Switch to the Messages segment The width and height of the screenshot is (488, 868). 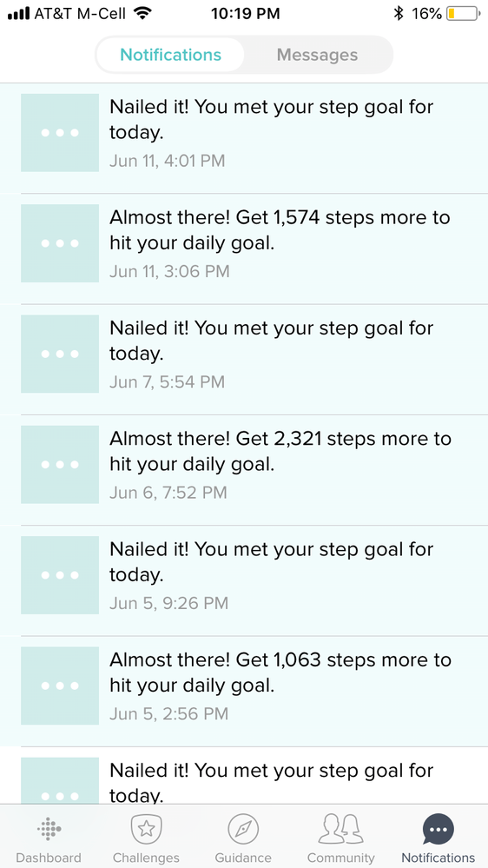pos(318,55)
